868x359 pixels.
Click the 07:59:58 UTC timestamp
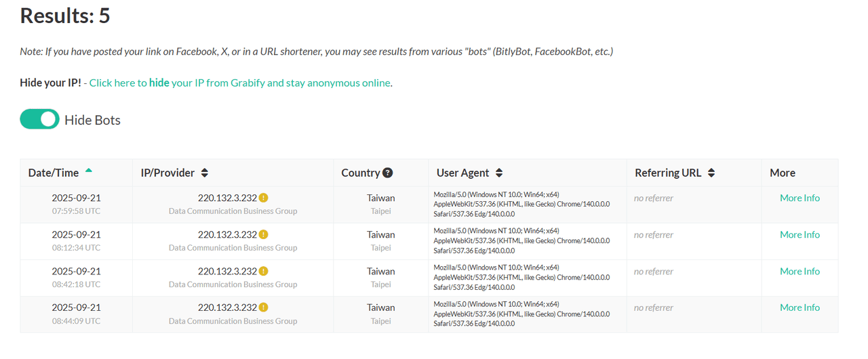(76, 211)
